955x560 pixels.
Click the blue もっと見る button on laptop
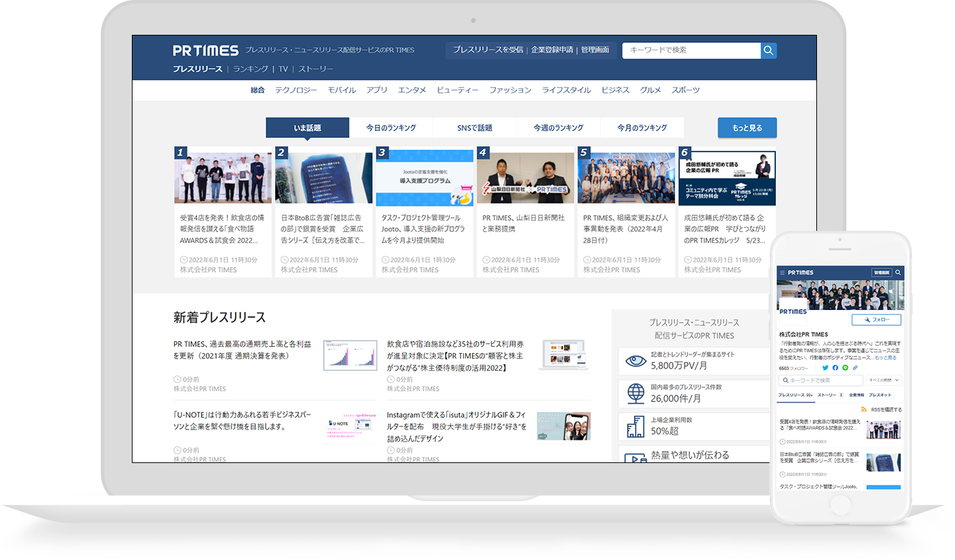pyautogui.click(x=747, y=128)
